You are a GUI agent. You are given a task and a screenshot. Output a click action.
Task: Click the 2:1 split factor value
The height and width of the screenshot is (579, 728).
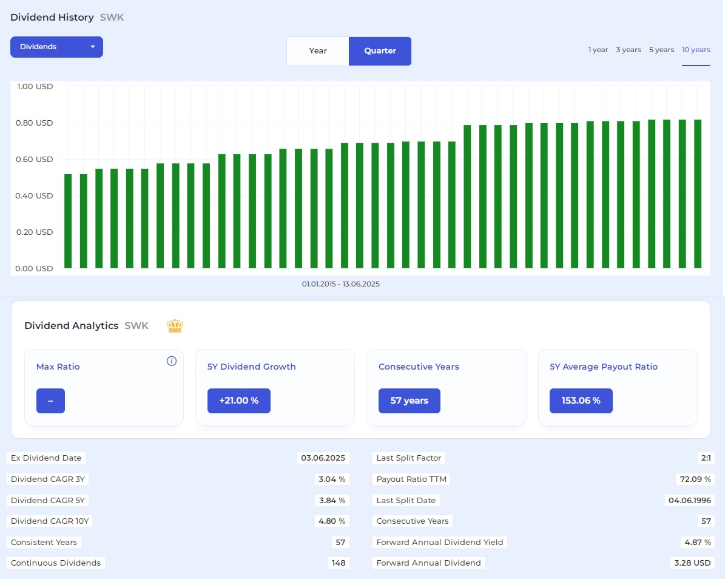(706, 458)
